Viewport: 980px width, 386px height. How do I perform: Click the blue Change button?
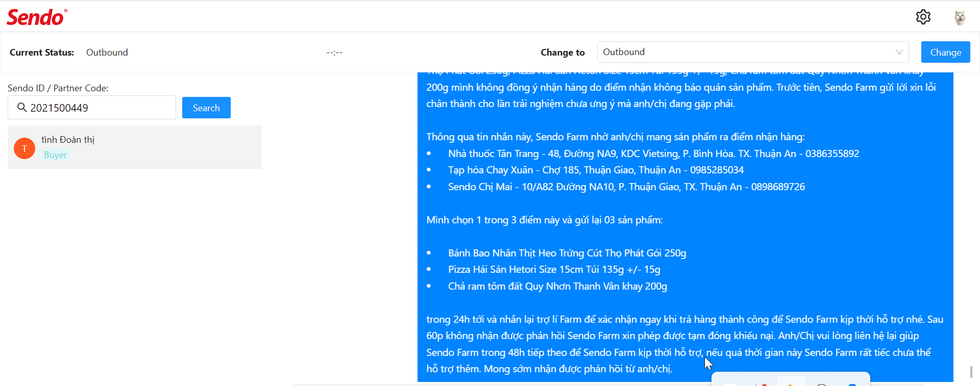tap(945, 52)
